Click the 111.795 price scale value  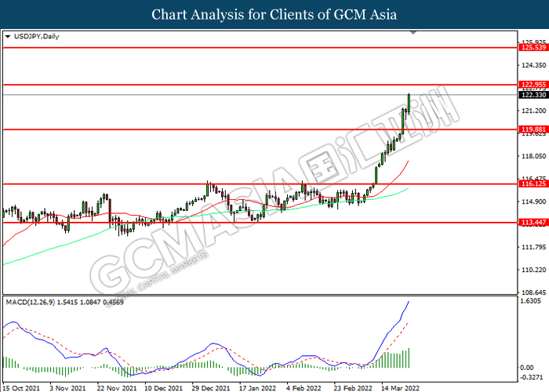coord(533,247)
